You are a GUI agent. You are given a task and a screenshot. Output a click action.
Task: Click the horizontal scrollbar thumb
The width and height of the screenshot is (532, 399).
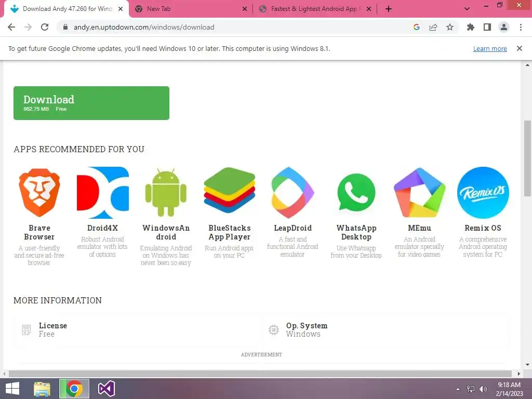click(x=260, y=374)
